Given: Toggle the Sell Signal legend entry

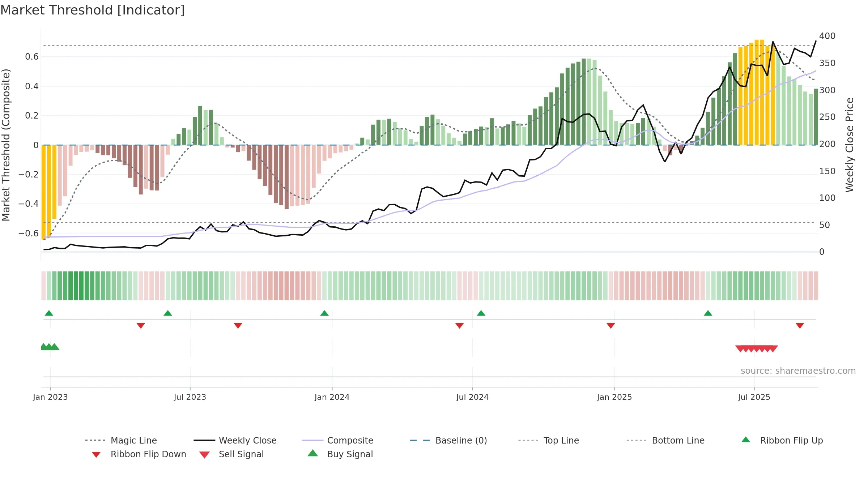Looking at the screenshot, I should tap(231, 454).
